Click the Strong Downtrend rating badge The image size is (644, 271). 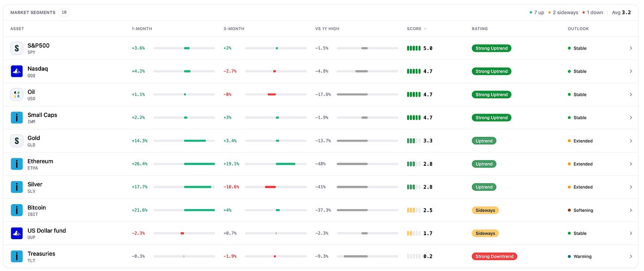494,256
